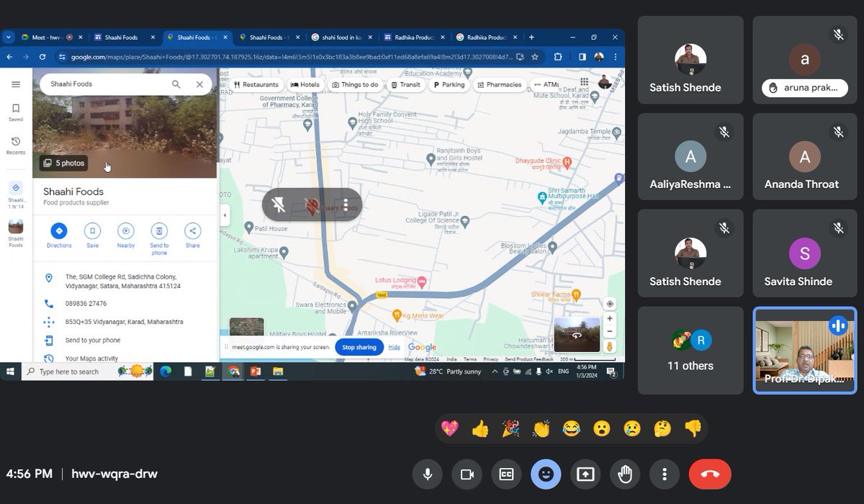Filter map by Restaurants chip
The width and height of the screenshot is (864, 504).
pos(256,84)
